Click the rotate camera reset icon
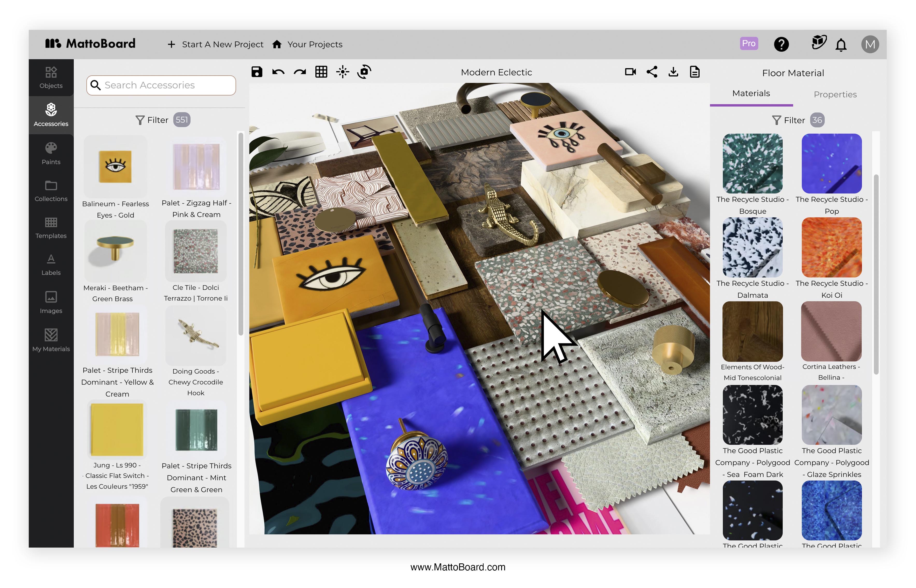 [364, 72]
